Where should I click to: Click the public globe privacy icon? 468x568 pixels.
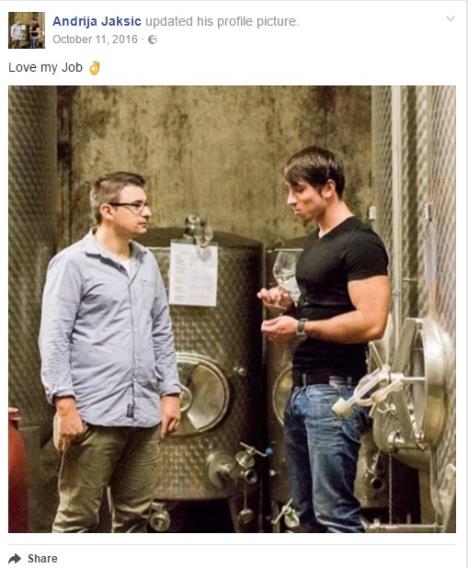(x=153, y=39)
